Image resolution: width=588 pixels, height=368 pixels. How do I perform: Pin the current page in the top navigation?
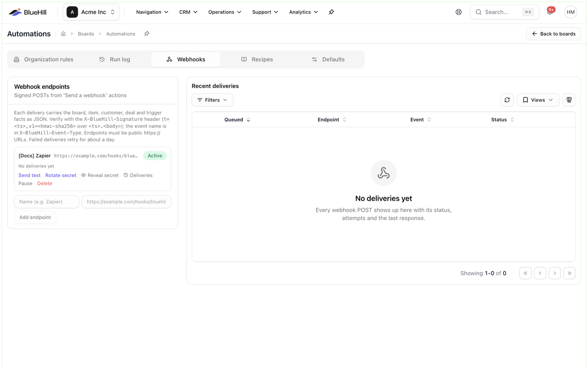coord(331,12)
